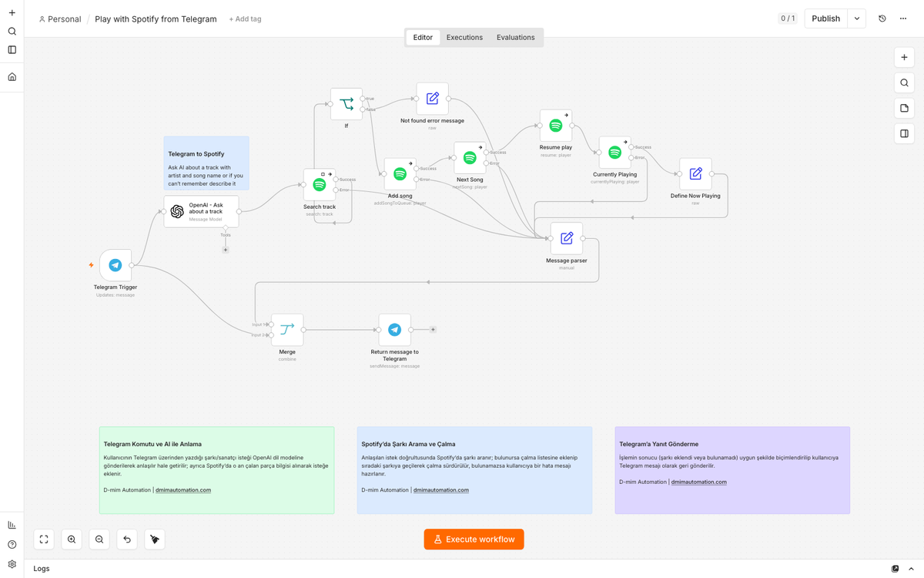924x578 pixels.
Task: Click the tidy up nodes button
Action: coord(155,539)
